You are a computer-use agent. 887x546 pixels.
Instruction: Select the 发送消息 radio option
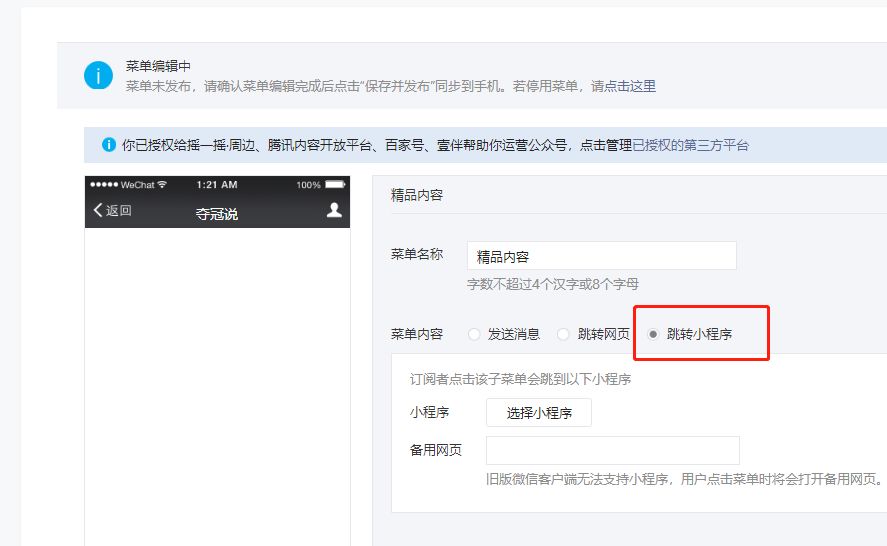pos(474,334)
